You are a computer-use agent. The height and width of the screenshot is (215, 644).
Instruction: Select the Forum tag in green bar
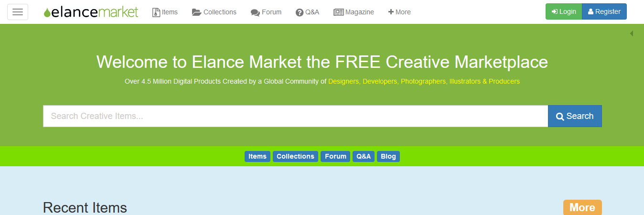click(x=335, y=156)
